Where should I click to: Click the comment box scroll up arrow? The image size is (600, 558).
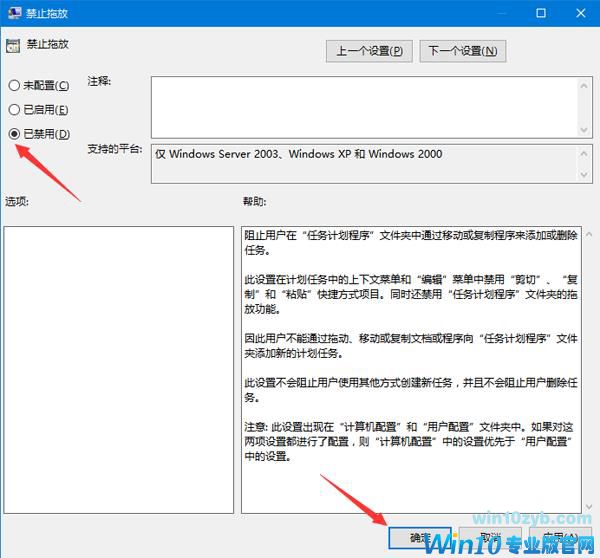click(584, 86)
